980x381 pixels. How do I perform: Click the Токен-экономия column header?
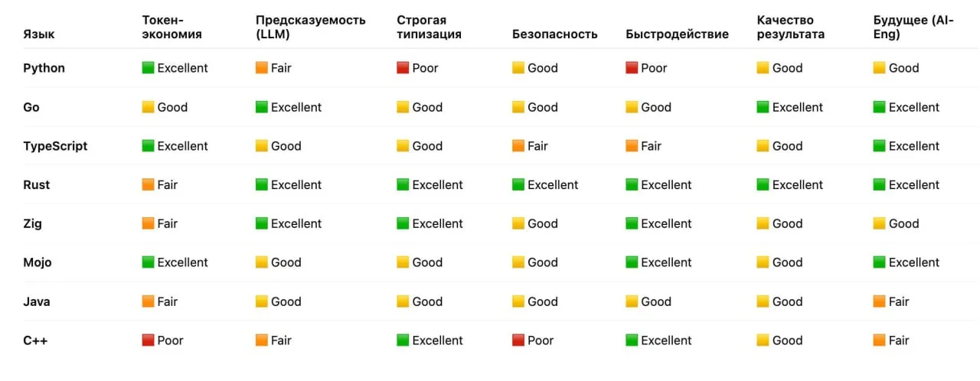click(x=172, y=27)
